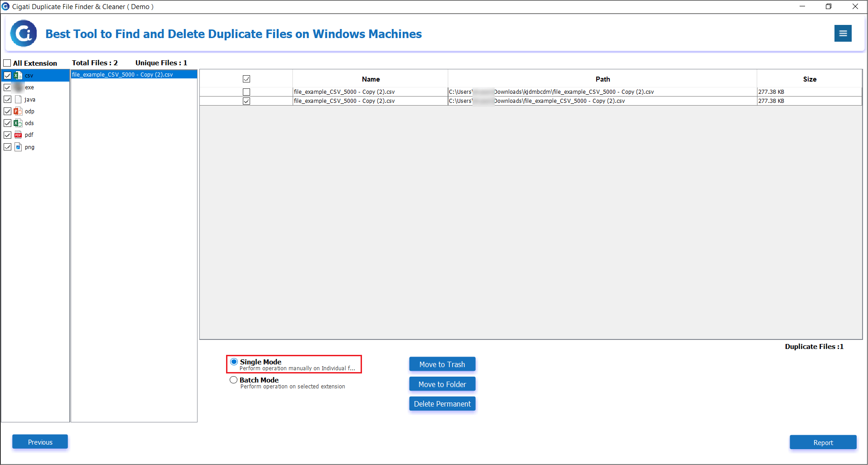This screenshot has height=465, width=868.
Task: Toggle the select-all checkbox in table header
Action: (246, 79)
